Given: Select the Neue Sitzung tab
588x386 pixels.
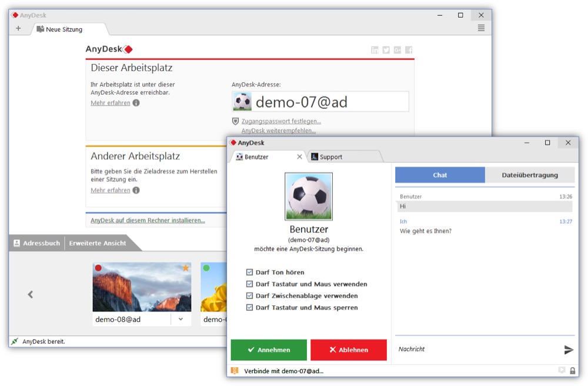Looking at the screenshot, I should tap(69, 29).
